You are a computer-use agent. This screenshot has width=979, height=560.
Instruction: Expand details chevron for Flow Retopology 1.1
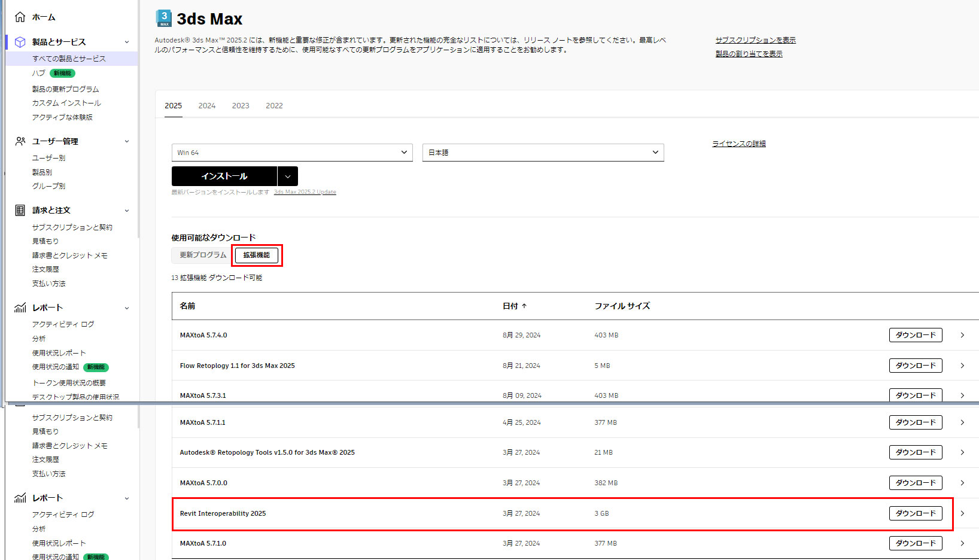[x=962, y=366]
